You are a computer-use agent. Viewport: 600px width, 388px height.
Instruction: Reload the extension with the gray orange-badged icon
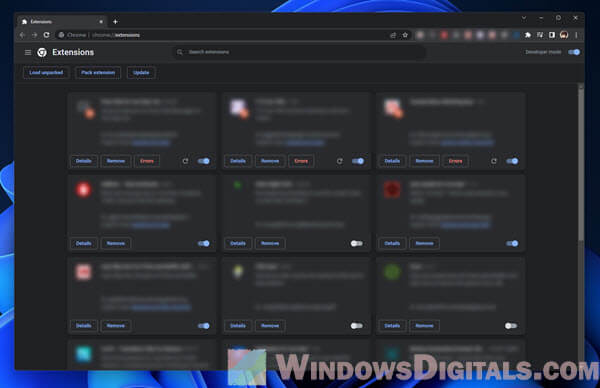185,161
